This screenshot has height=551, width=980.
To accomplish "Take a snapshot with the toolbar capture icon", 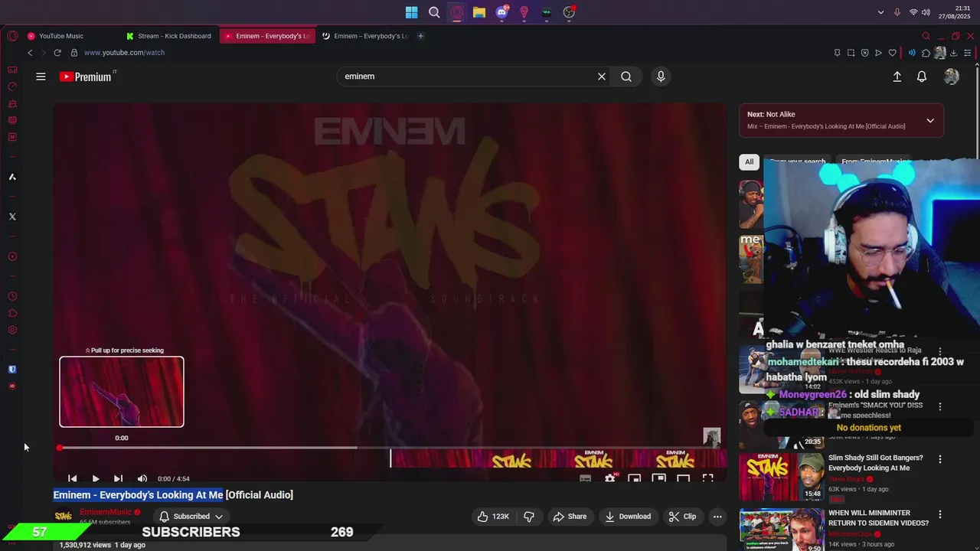I will click(851, 53).
